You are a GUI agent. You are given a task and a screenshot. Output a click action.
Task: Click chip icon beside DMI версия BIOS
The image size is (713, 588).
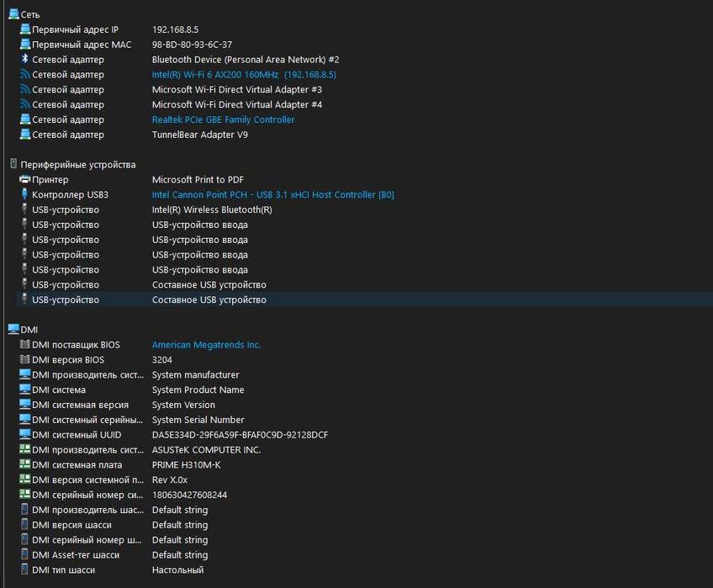25,359
